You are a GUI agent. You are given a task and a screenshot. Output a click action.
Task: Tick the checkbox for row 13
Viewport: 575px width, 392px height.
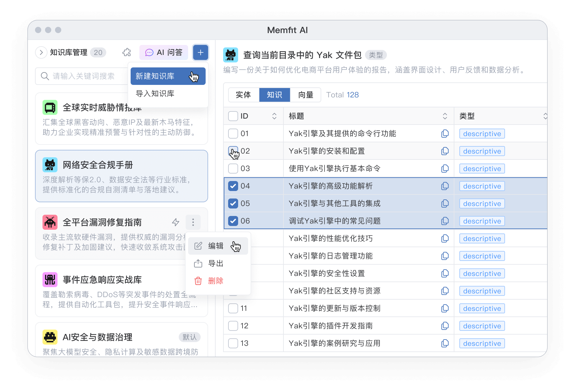pos(233,343)
